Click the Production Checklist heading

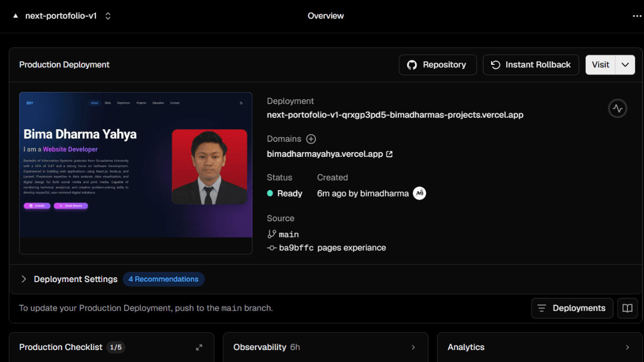click(61, 347)
